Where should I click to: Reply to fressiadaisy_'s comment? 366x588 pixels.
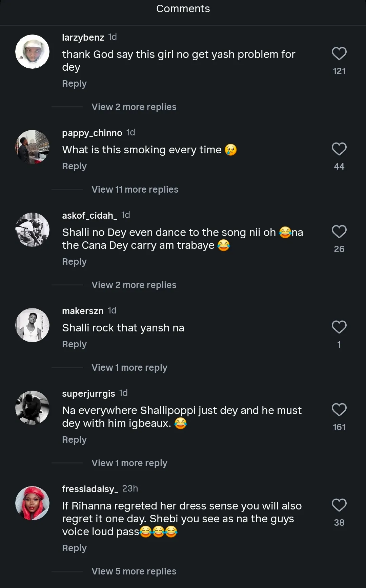click(74, 548)
